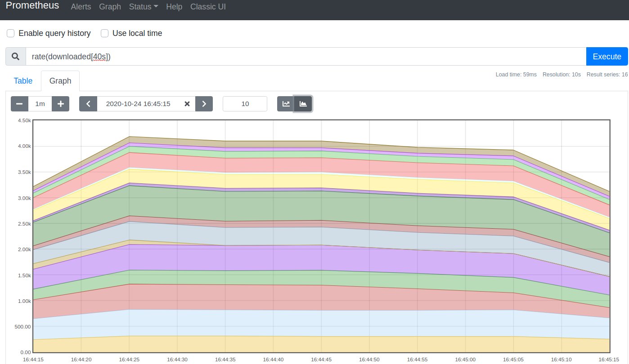Select the Graph tab
The image size is (629, 364).
pos(60,81)
